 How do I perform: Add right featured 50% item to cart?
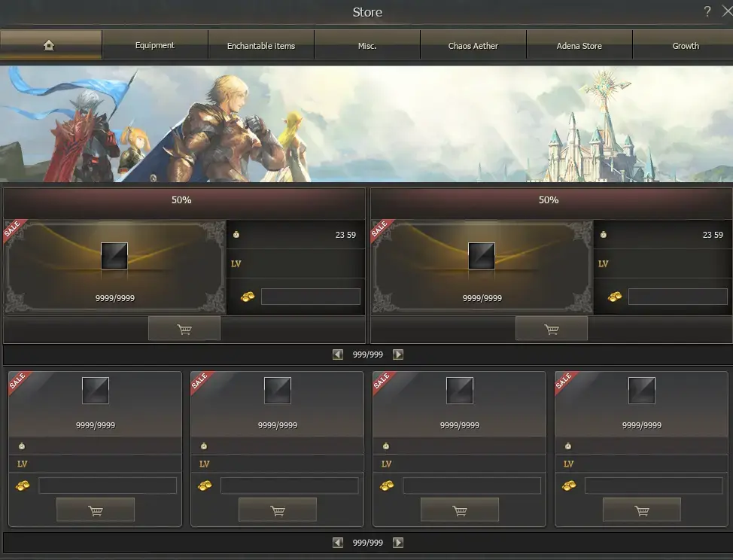coord(552,329)
